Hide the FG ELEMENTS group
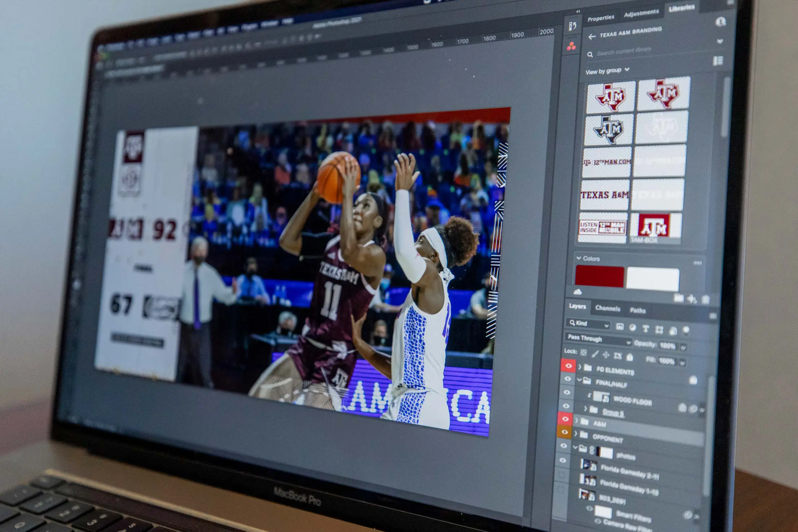This screenshot has height=532, width=798. pyautogui.click(x=568, y=366)
